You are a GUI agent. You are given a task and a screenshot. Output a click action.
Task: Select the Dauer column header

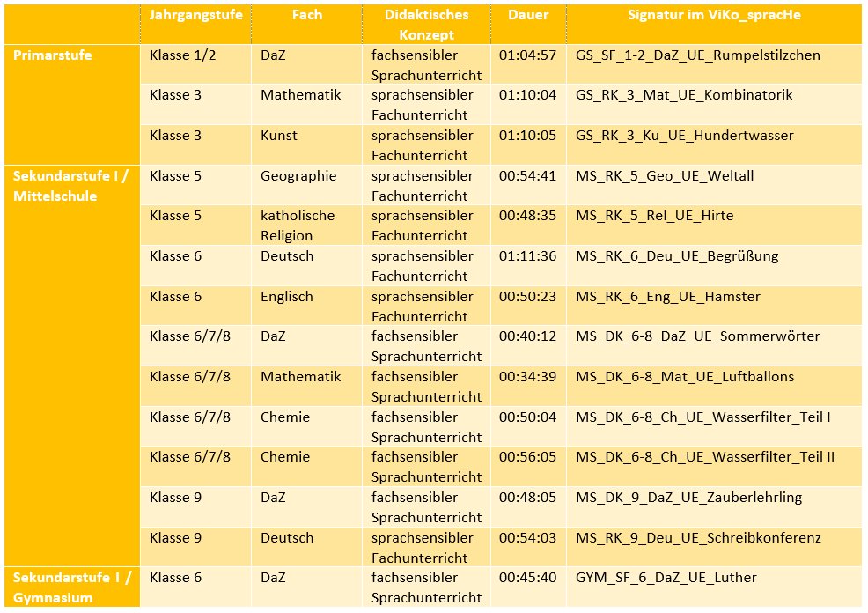tap(528, 15)
